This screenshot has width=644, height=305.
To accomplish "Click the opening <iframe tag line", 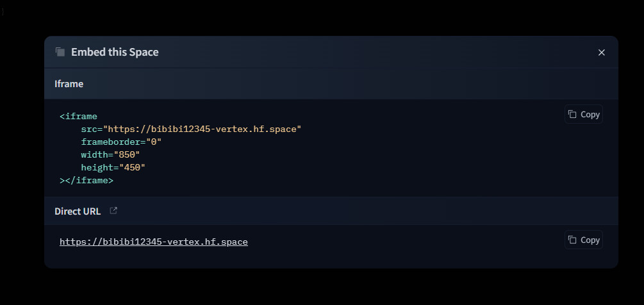I will click(x=78, y=116).
